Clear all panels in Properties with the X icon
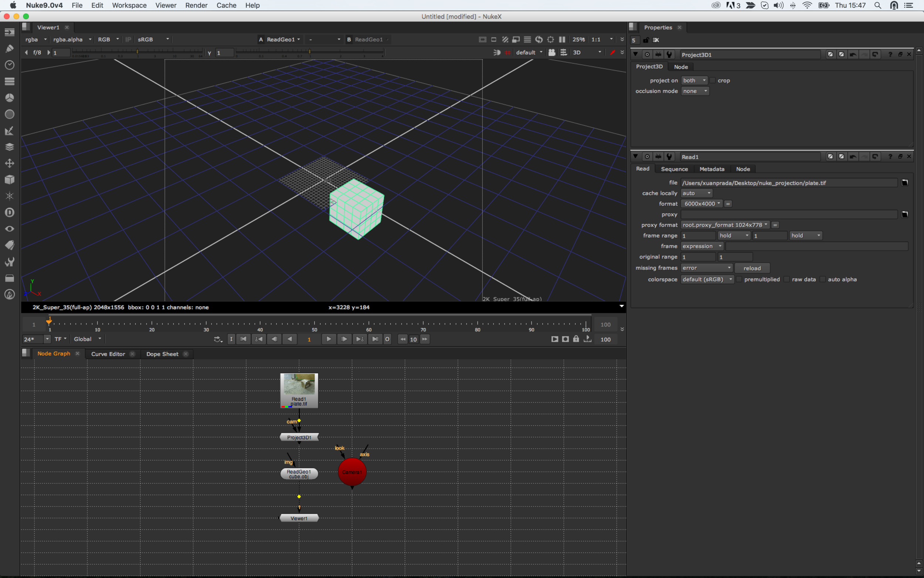Screen dimensions: 924x578 point(656,40)
